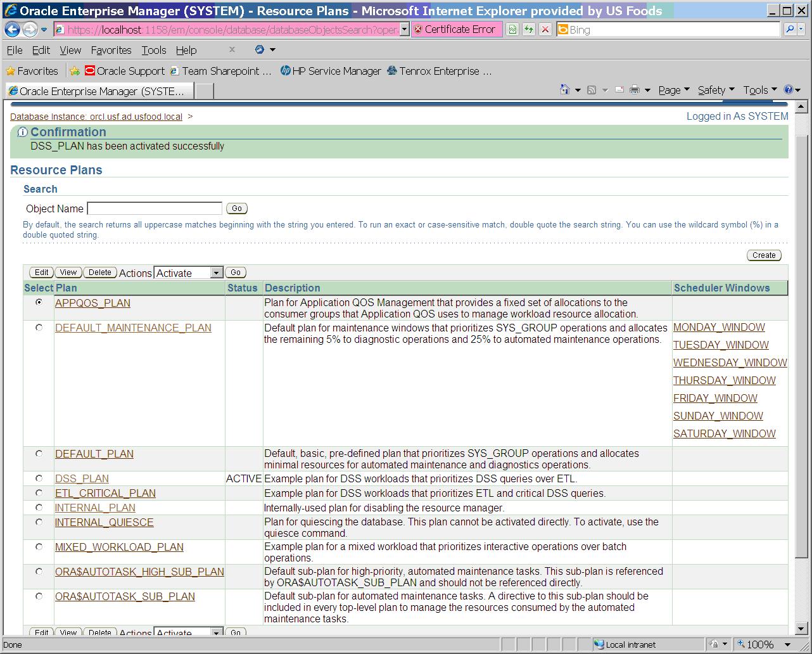Open the Help menu
This screenshot has height=654, width=812.
coord(186,50)
